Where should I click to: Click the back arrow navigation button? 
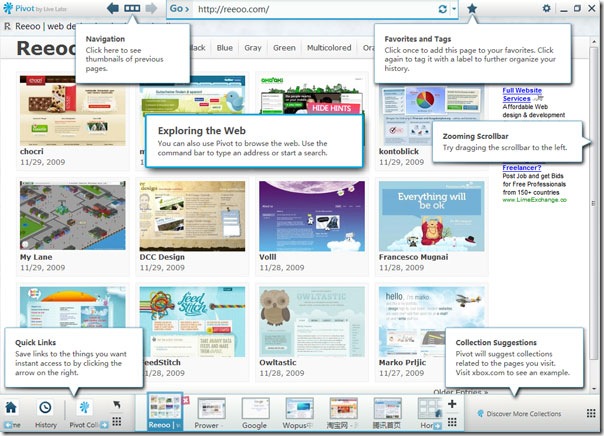pos(113,8)
